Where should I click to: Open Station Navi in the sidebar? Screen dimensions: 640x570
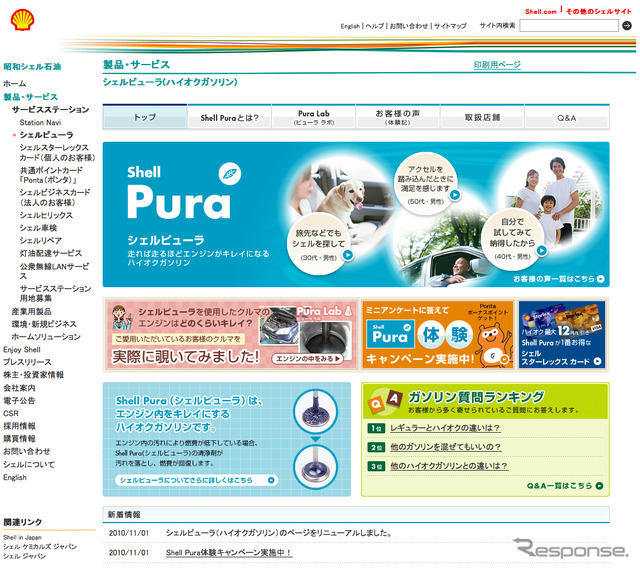[40, 122]
